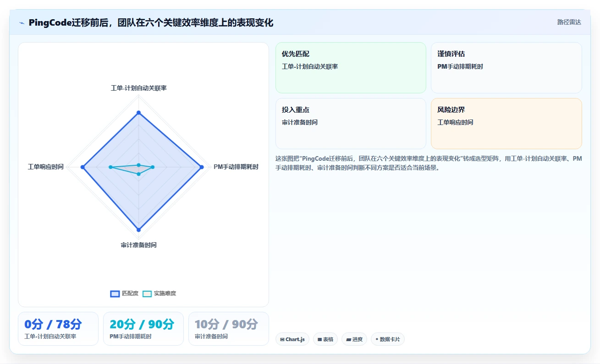Screen dimensions: 600x364
Task: Click radar axis label 审计准备时间
Action: coord(138,245)
